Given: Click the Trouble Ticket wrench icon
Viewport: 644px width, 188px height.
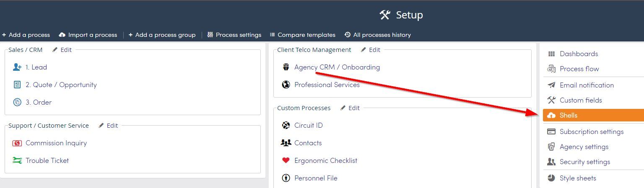Looking at the screenshot, I should point(17,160).
